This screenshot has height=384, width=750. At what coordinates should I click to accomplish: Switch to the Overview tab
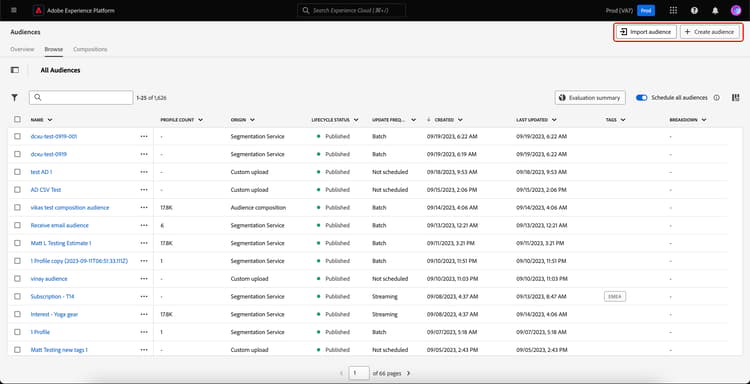coord(22,49)
